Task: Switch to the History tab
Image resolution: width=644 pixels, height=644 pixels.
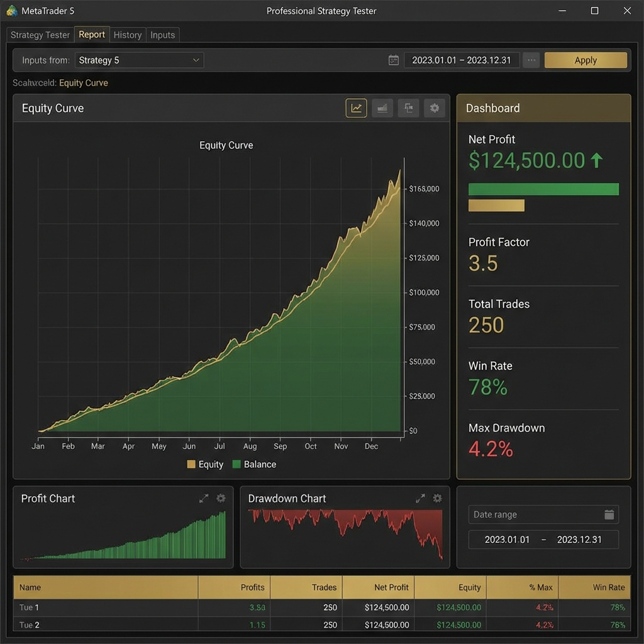Action: (x=128, y=35)
